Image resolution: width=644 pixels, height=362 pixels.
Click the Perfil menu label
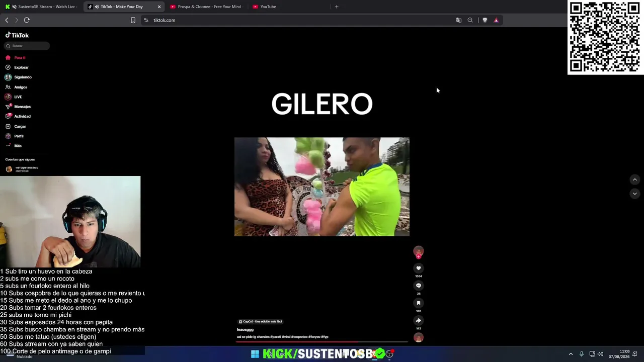tap(19, 136)
